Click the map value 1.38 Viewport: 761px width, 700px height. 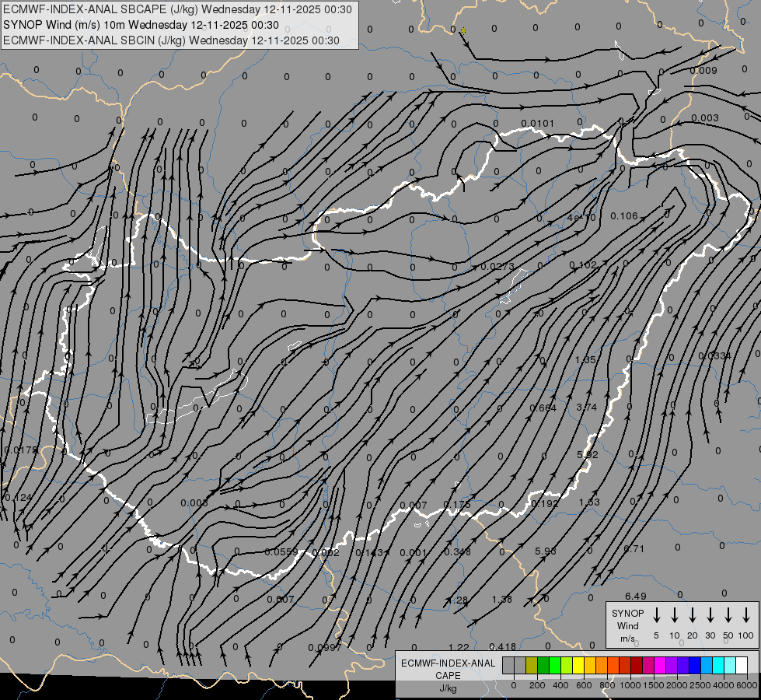point(502,600)
